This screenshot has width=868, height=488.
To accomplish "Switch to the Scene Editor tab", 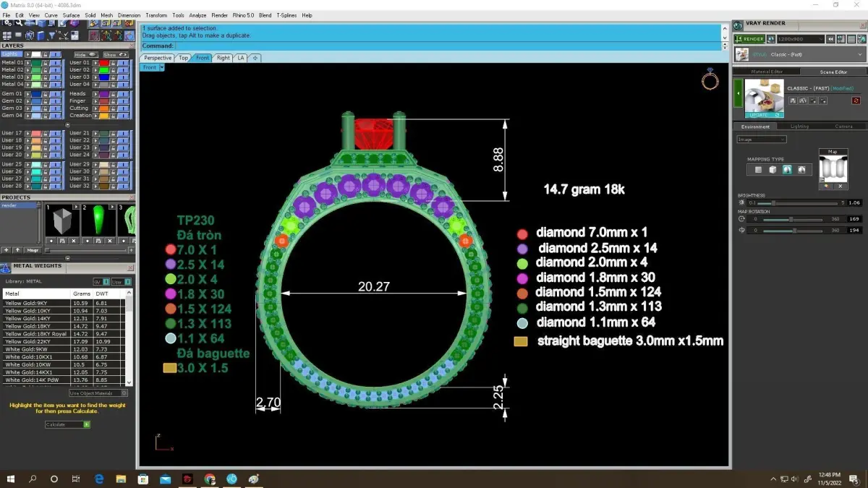I will [x=833, y=72].
